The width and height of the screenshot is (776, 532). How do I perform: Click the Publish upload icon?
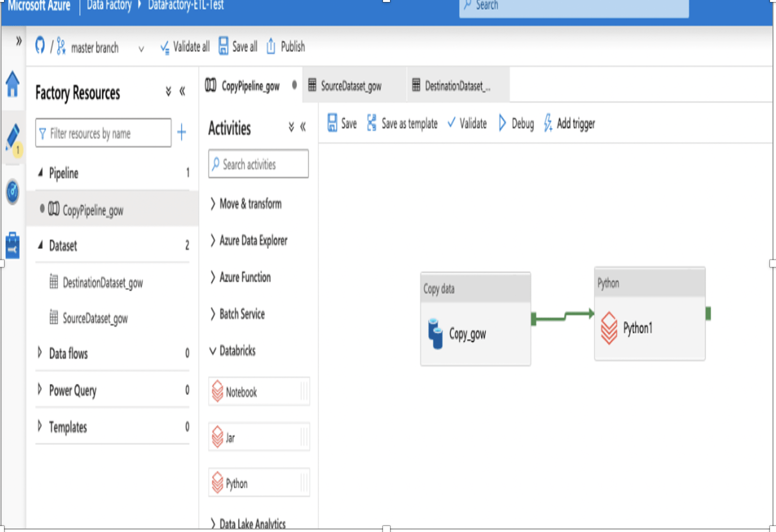point(271,46)
